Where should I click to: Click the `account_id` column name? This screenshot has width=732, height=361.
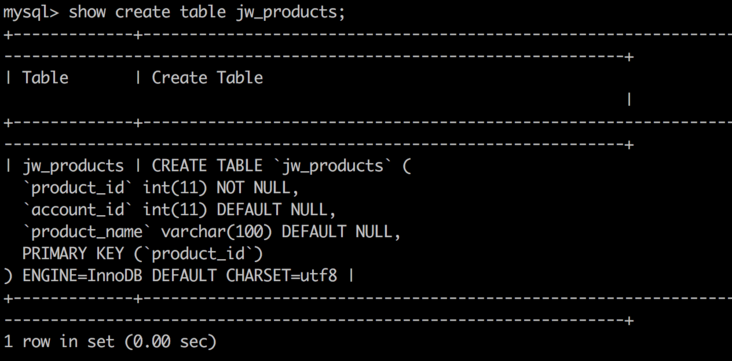point(77,210)
